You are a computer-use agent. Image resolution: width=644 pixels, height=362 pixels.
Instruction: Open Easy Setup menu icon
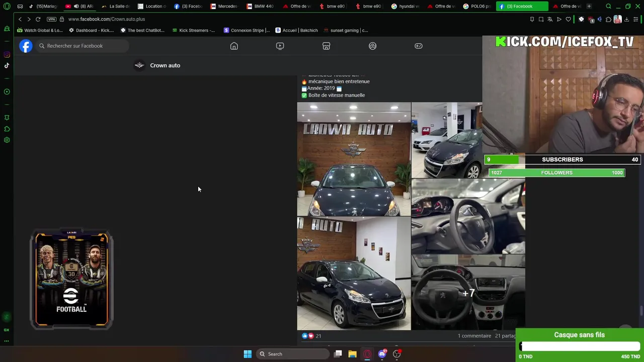tap(636, 19)
